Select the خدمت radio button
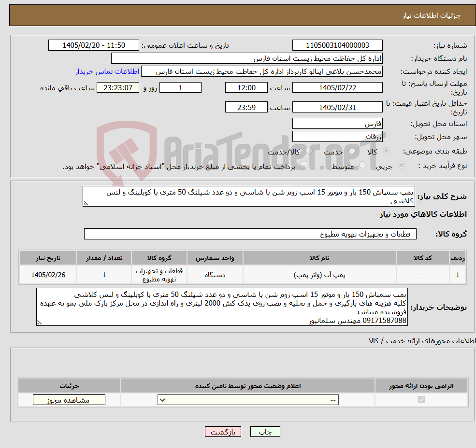 tap(352, 151)
